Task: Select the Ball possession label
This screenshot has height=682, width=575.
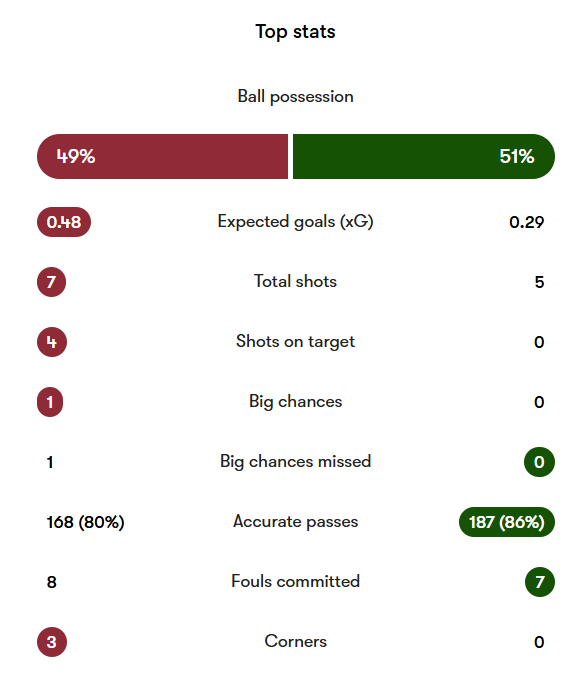Action: tap(295, 97)
